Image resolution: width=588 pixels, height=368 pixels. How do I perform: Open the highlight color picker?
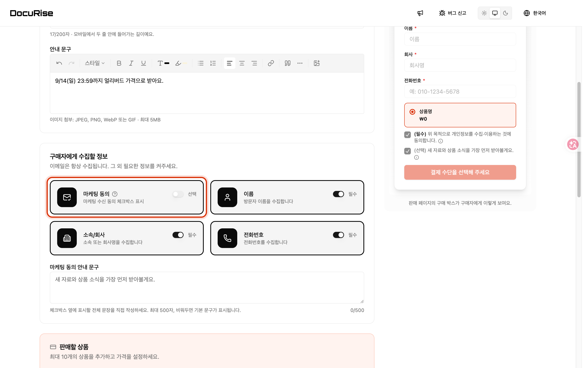pyautogui.click(x=181, y=63)
